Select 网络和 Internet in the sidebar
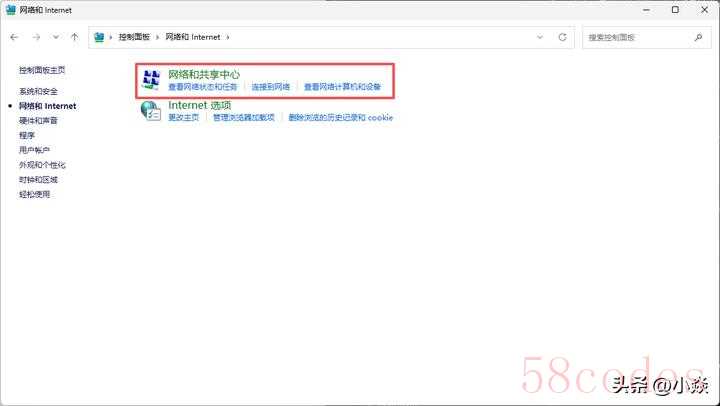 (x=47, y=106)
